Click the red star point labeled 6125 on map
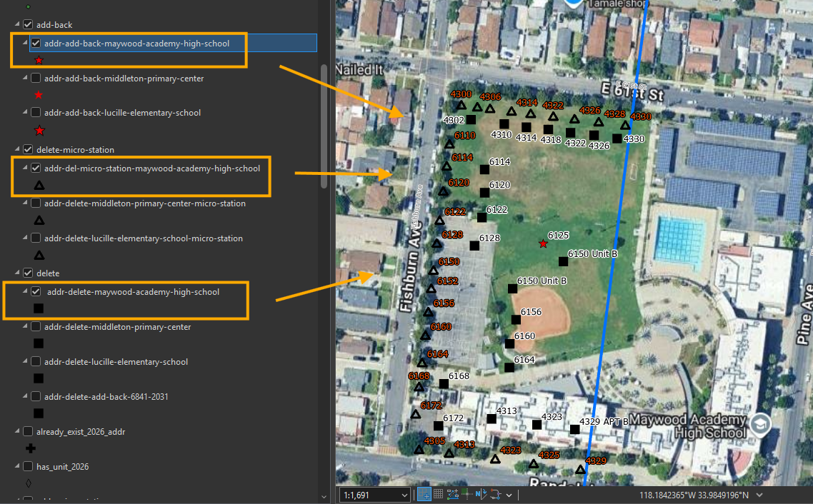The image size is (813, 504). coord(543,243)
